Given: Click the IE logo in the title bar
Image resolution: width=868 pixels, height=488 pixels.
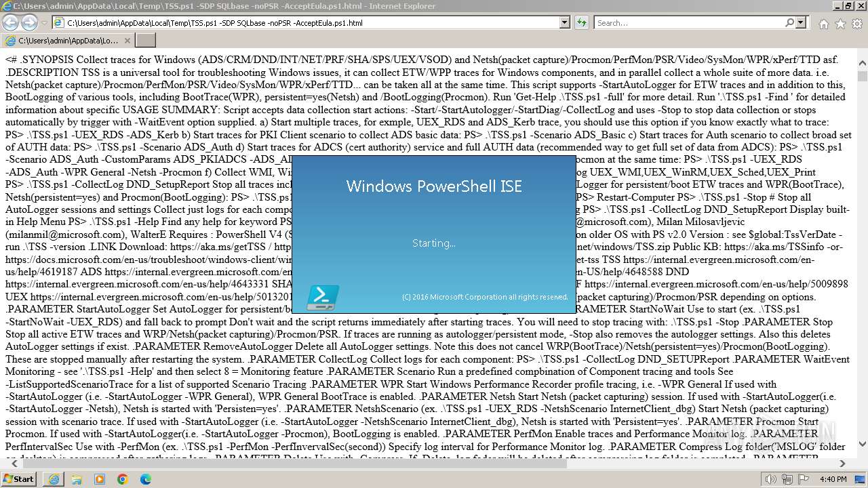Looking at the screenshot, I should click(x=7, y=6).
